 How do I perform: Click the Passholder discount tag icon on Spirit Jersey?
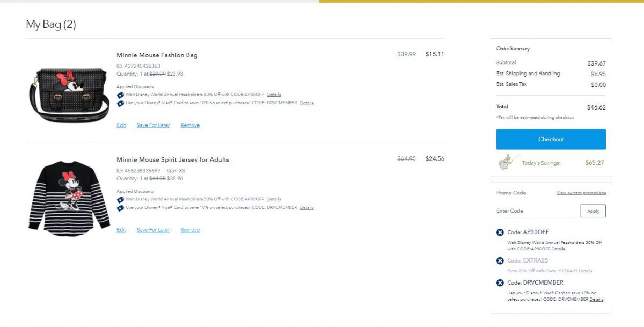click(x=120, y=199)
